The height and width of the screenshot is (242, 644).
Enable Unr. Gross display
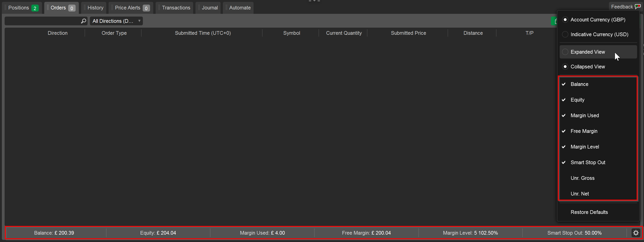click(x=598, y=178)
